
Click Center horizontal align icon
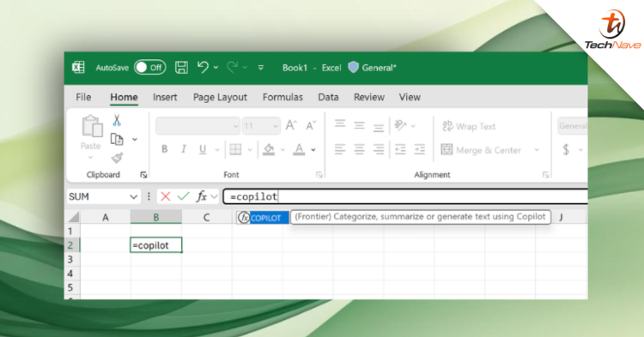click(359, 149)
